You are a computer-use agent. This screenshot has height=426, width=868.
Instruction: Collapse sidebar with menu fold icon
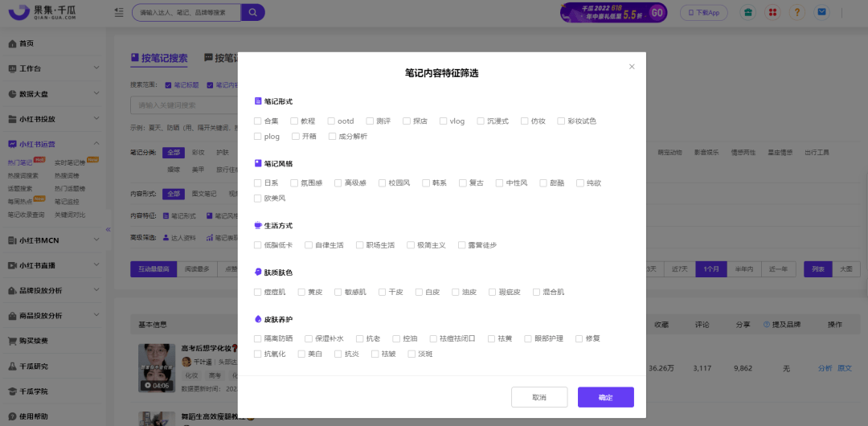pyautogui.click(x=119, y=12)
